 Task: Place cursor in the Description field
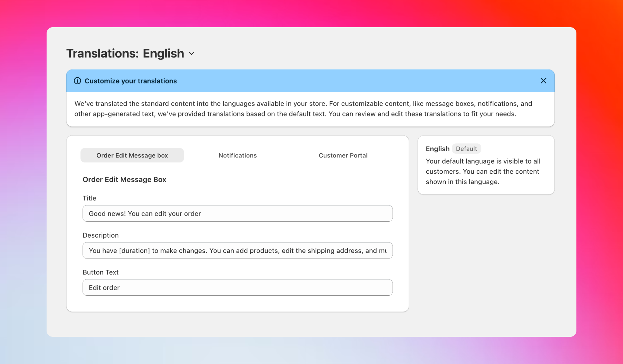(x=237, y=250)
